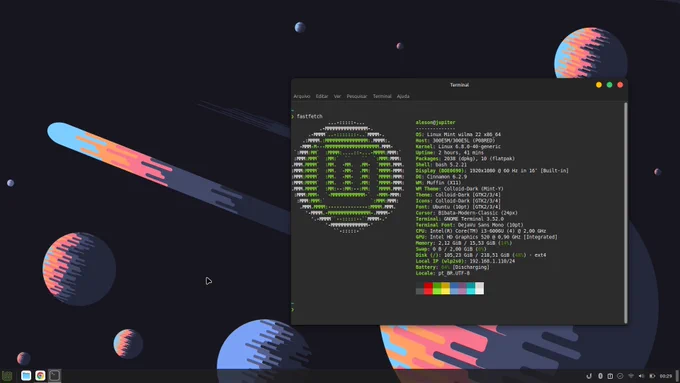
Task: Click the "Cursor: Bibata-Modern-Classic" line
Action: 466,213
